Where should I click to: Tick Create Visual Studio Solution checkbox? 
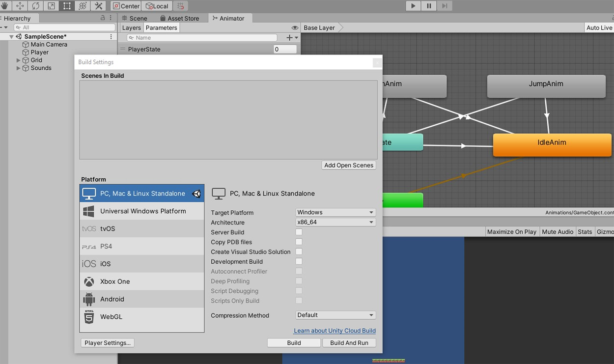point(299,252)
